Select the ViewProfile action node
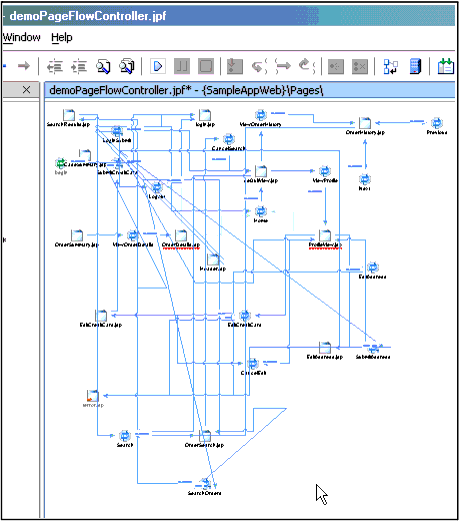Screen dimensions: 460x521 click(x=325, y=171)
